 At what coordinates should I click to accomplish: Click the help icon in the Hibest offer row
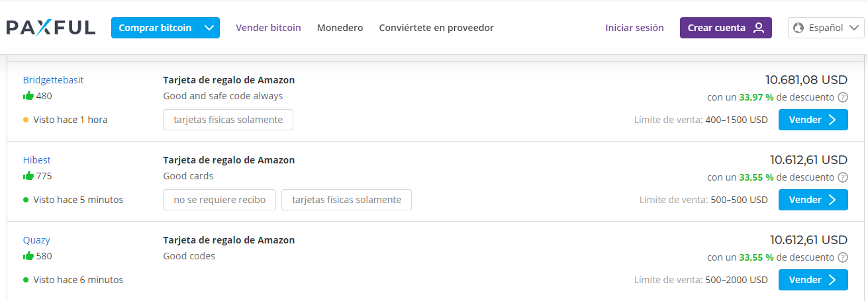click(843, 177)
